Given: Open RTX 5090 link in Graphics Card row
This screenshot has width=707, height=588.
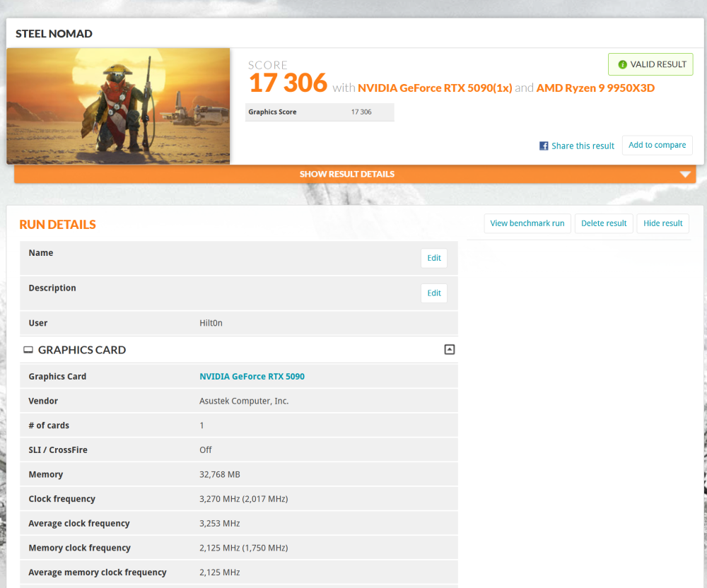Looking at the screenshot, I should click(252, 377).
